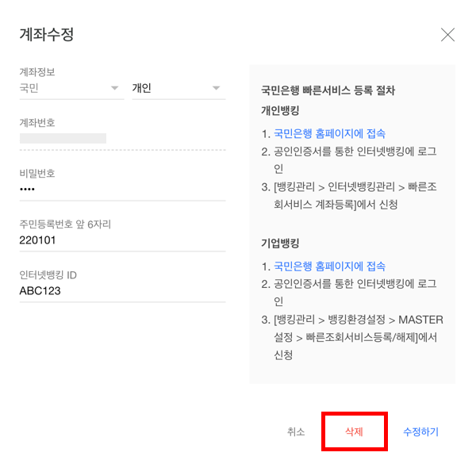Submit changes with the 수정하기 button

(x=420, y=431)
